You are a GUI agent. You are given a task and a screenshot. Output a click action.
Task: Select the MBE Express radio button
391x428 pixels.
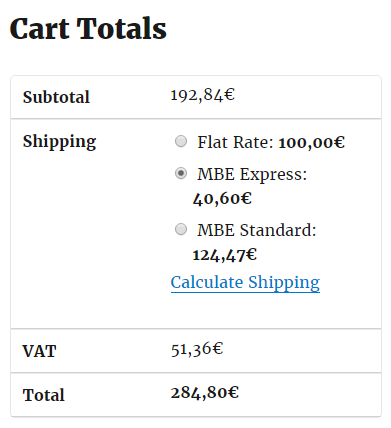181,173
